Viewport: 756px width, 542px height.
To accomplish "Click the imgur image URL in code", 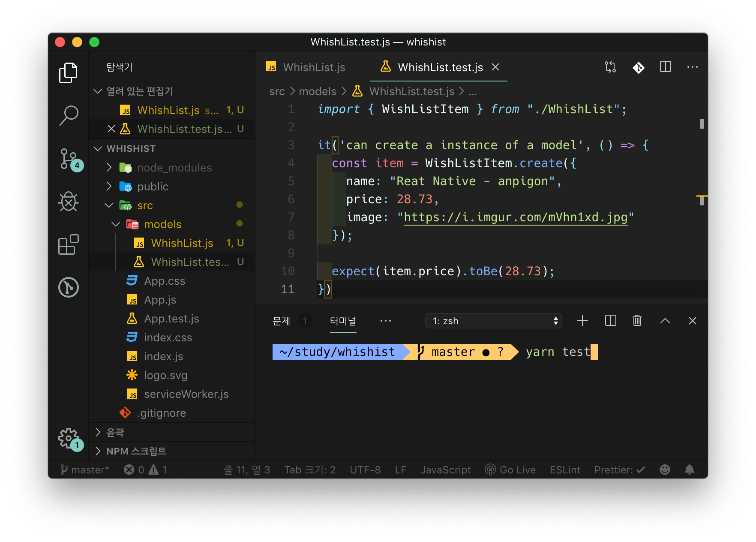I will click(516, 217).
